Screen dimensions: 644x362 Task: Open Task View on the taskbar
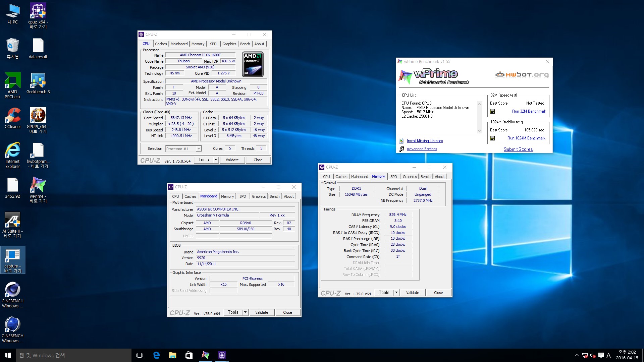click(140, 355)
